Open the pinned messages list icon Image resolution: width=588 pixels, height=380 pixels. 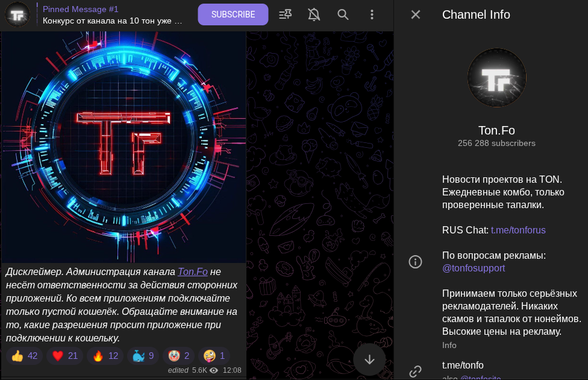click(x=286, y=14)
